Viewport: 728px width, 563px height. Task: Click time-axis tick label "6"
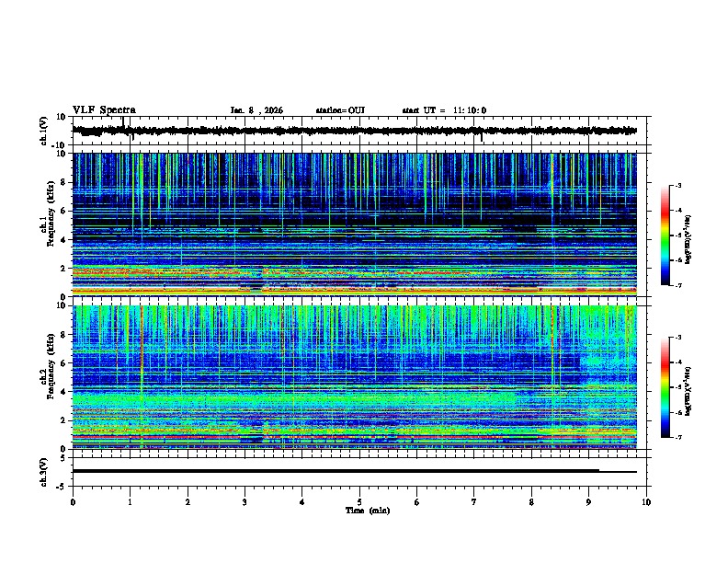(417, 502)
